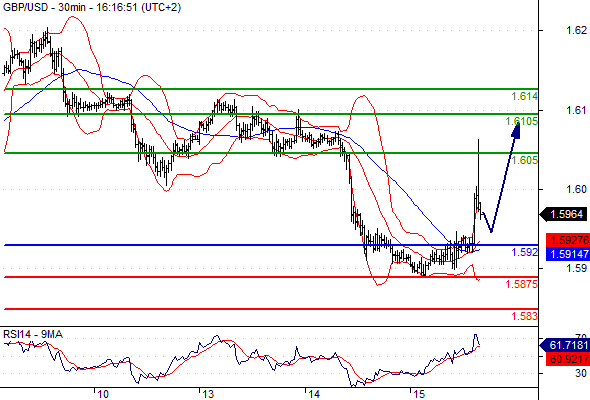This screenshot has height=400, width=590.
Task: Click the GBP/USD 30min chart title
Action: point(92,8)
